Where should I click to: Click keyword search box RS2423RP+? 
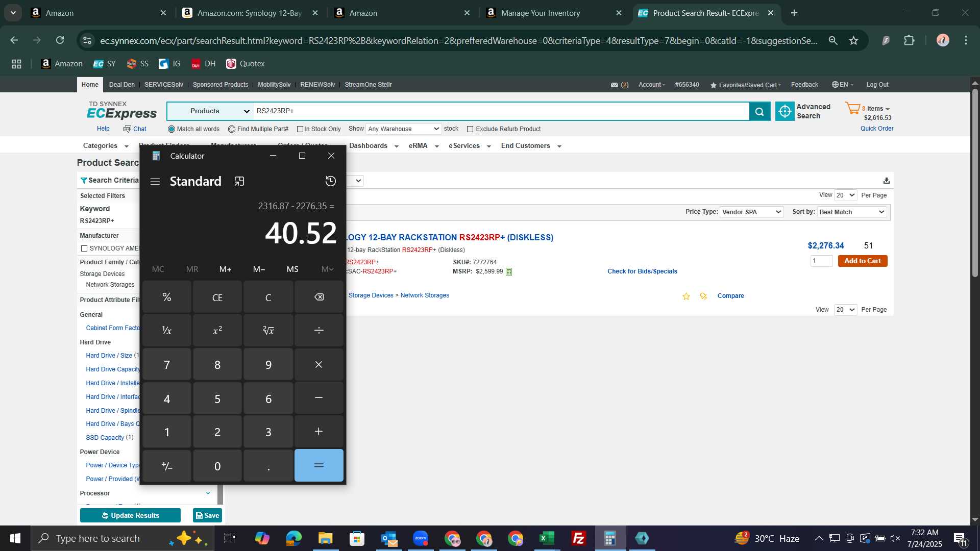point(501,111)
